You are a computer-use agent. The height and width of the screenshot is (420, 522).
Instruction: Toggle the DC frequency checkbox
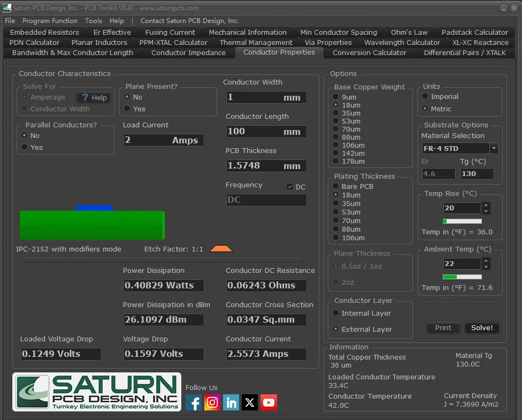(x=290, y=187)
